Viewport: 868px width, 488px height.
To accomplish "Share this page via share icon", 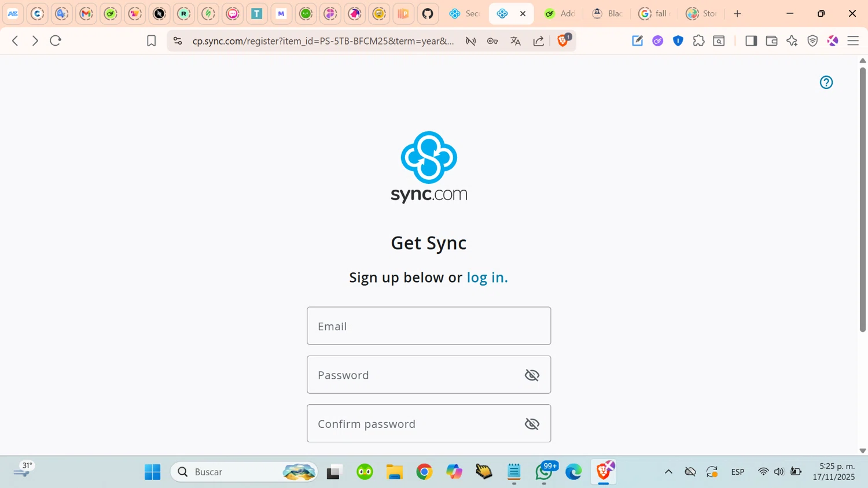I will point(539,40).
